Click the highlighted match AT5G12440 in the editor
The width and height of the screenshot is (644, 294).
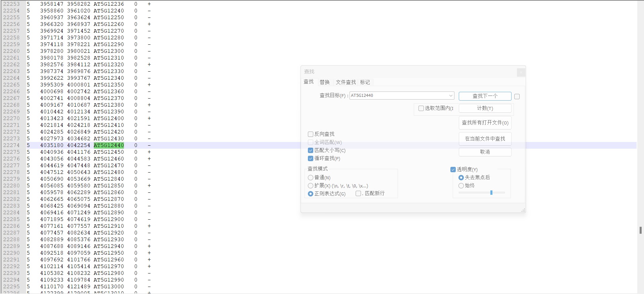[109, 145]
